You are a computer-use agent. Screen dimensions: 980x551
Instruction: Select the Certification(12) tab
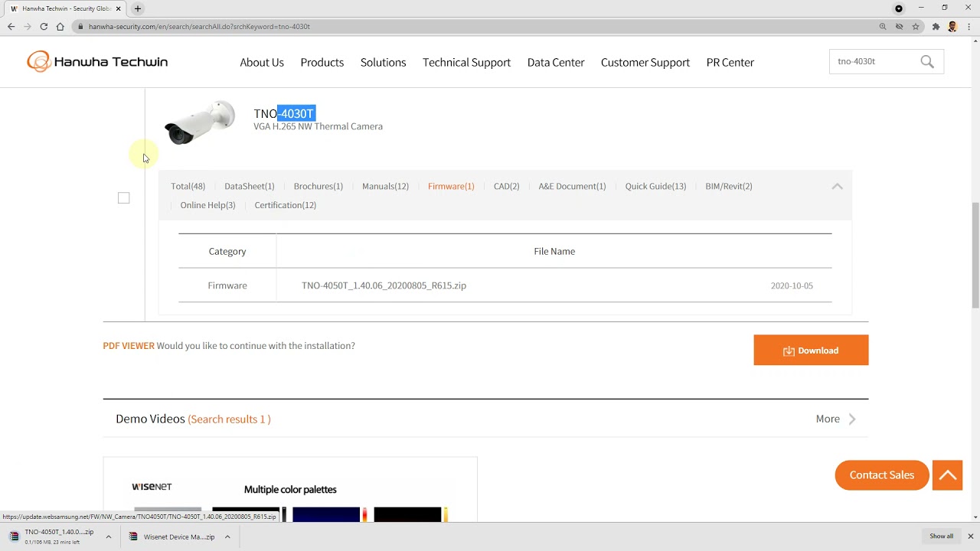(x=285, y=205)
